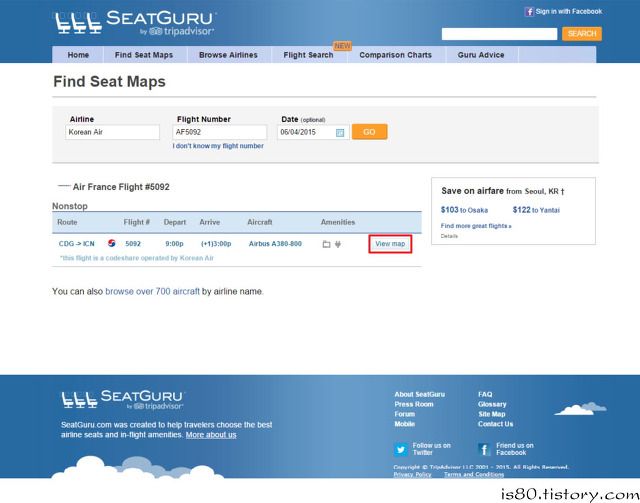Click Friend us on Facebook text
The image size is (640, 503).
515,449
